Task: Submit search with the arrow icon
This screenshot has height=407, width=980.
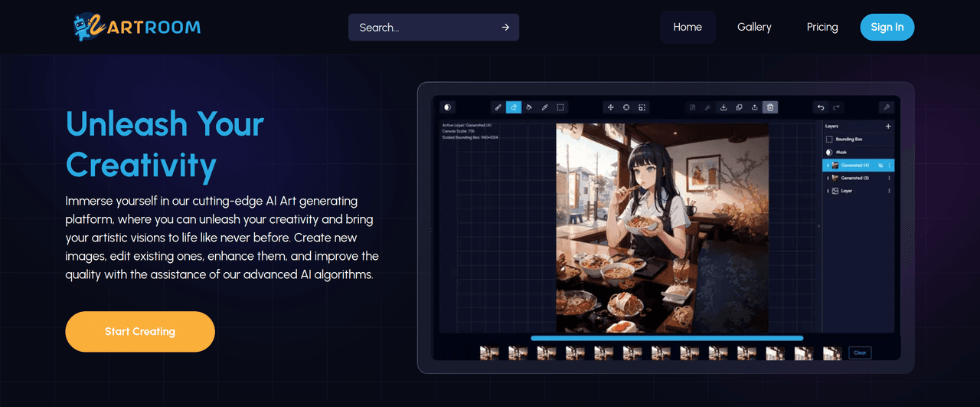Action: click(505, 28)
